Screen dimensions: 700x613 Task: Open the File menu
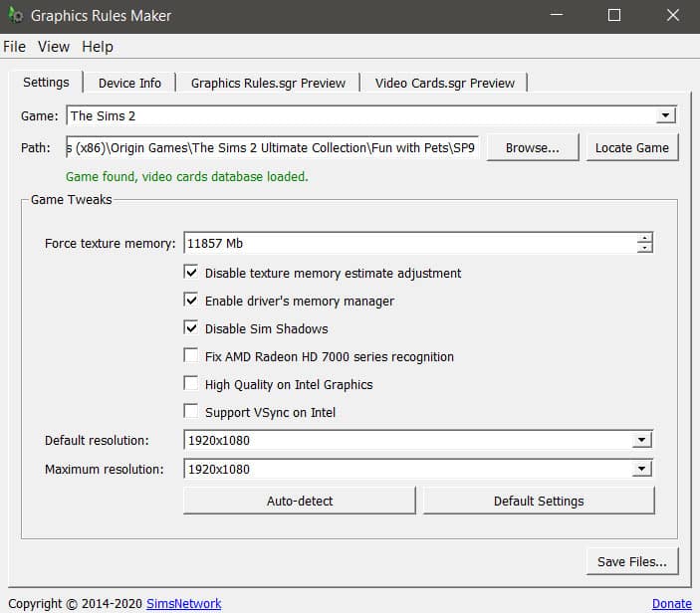pyautogui.click(x=14, y=47)
